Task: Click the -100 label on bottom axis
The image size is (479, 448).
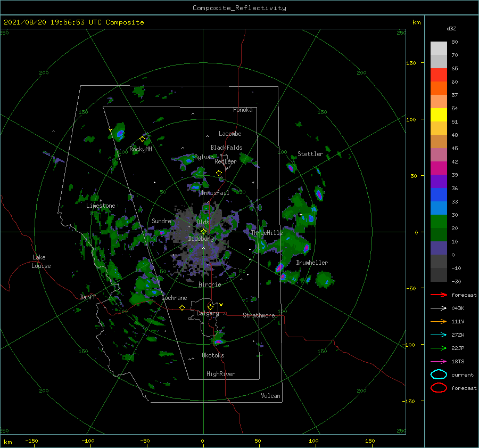Action: [x=88, y=441]
